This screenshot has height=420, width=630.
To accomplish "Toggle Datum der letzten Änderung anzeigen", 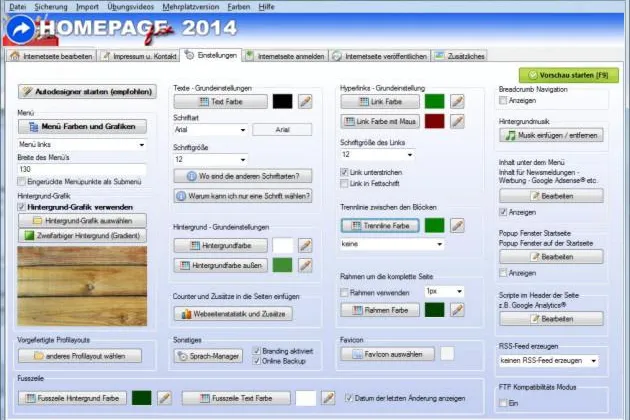I will (349, 398).
